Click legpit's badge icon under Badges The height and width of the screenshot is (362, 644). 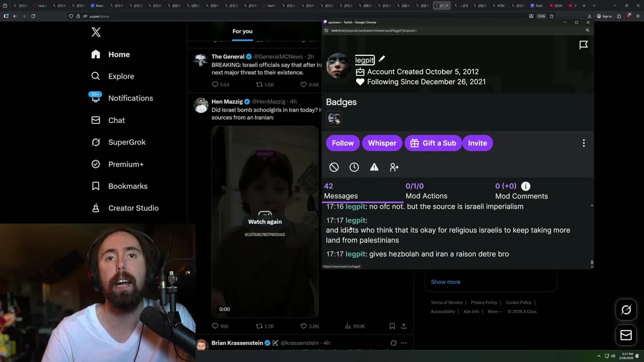click(x=334, y=119)
